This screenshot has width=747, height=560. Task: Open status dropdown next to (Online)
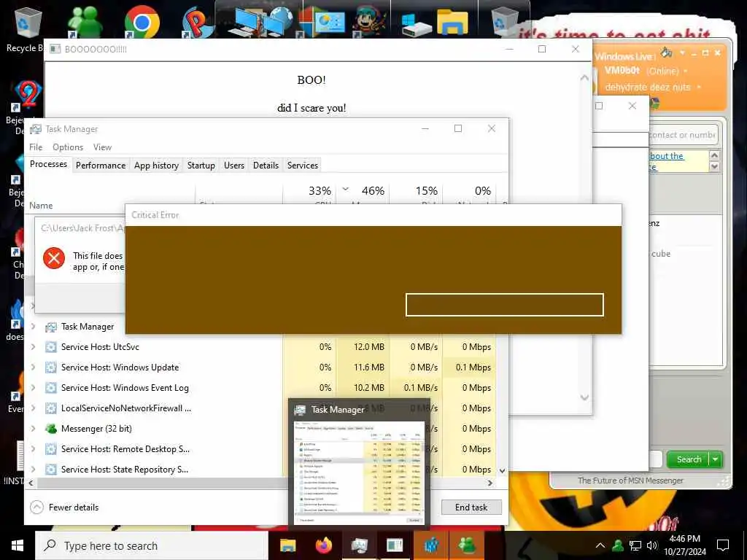pyautogui.click(x=686, y=71)
